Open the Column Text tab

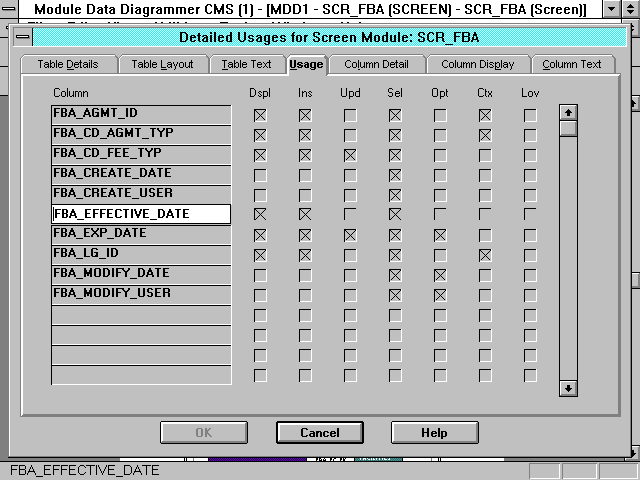click(572, 64)
